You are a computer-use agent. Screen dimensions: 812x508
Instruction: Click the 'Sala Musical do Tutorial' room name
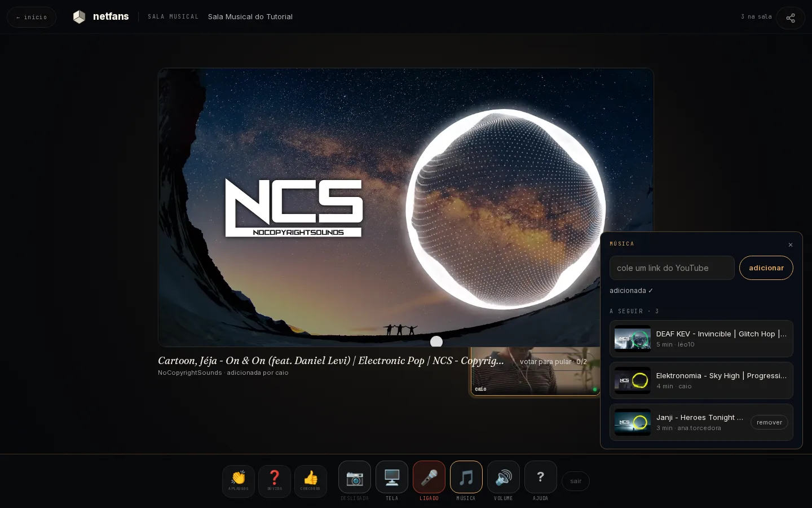tap(250, 17)
